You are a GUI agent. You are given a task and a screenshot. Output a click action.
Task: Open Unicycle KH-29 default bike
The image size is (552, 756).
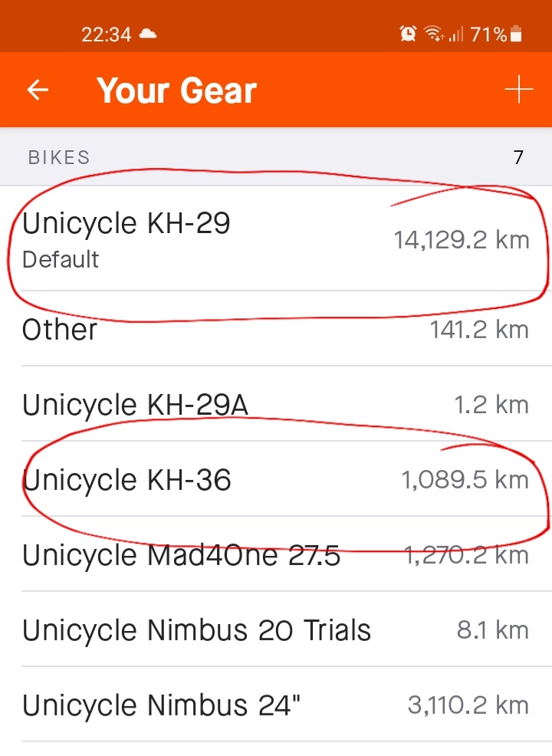pyautogui.click(x=127, y=238)
